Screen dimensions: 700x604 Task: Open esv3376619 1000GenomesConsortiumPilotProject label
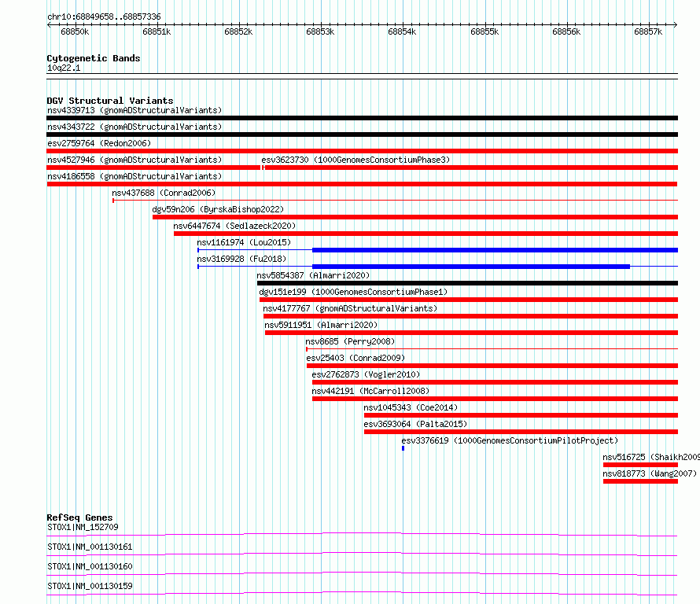pos(510,440)
